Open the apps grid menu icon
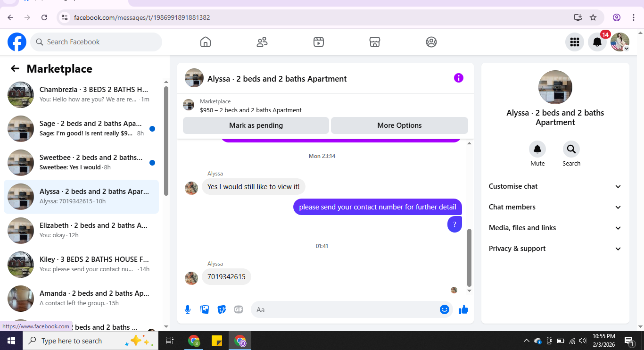 [x=575, y=42]
